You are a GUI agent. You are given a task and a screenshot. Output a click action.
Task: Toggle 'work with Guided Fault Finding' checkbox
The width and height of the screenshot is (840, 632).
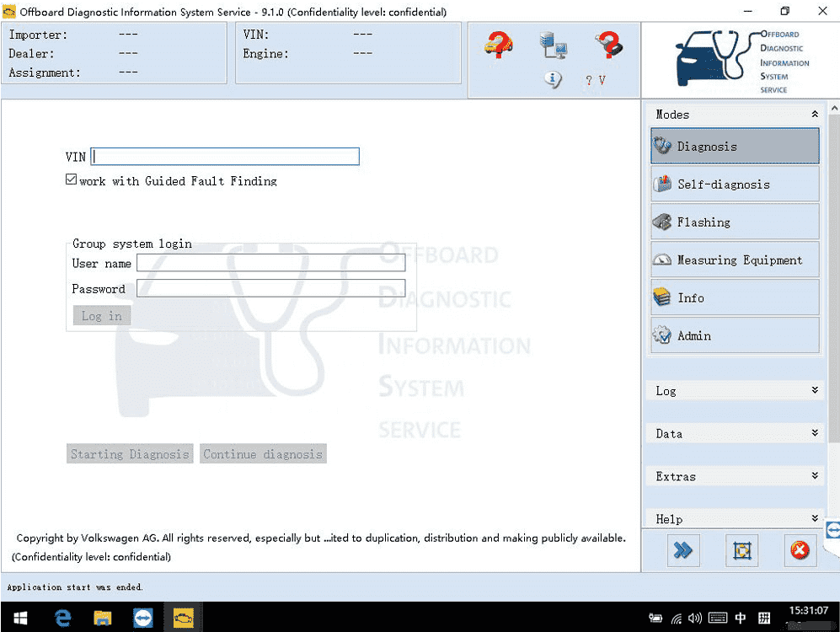[71, 179]
